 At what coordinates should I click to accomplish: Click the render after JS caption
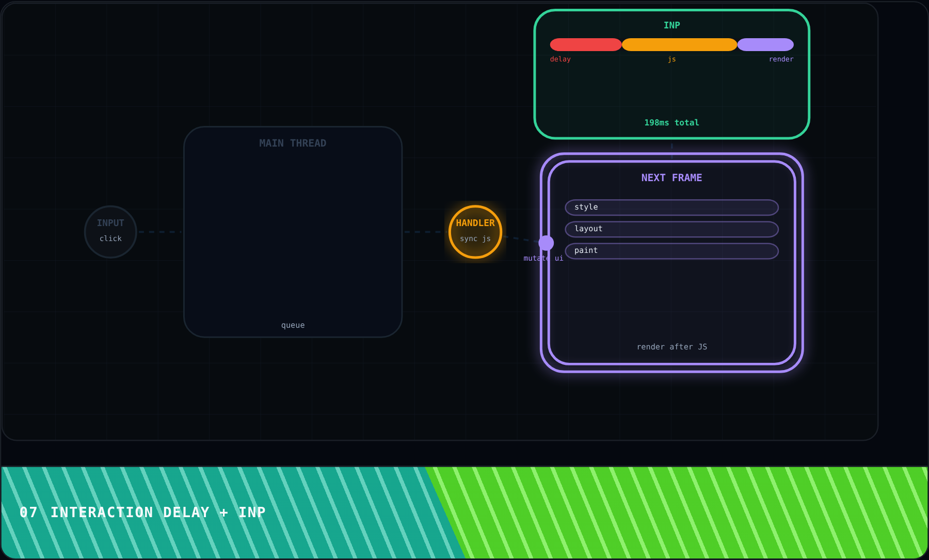pyautogui.click(x=671, y=347)
